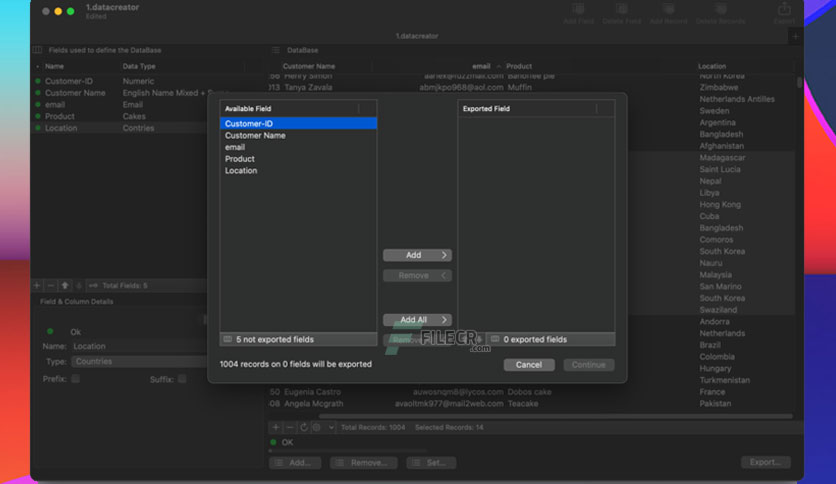Image resolution: width=836 pixels, height=484 pixels.
Task: Click the list icon beside DataBase header
Action: (x=275, y=50)
